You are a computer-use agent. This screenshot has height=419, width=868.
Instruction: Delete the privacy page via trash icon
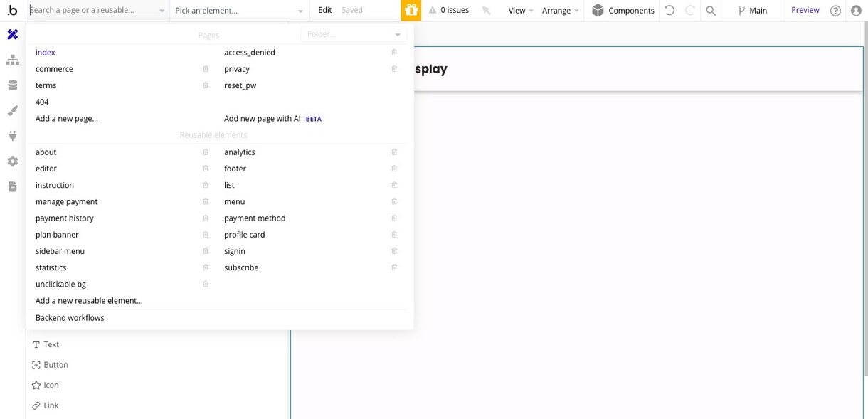point(394,69)
